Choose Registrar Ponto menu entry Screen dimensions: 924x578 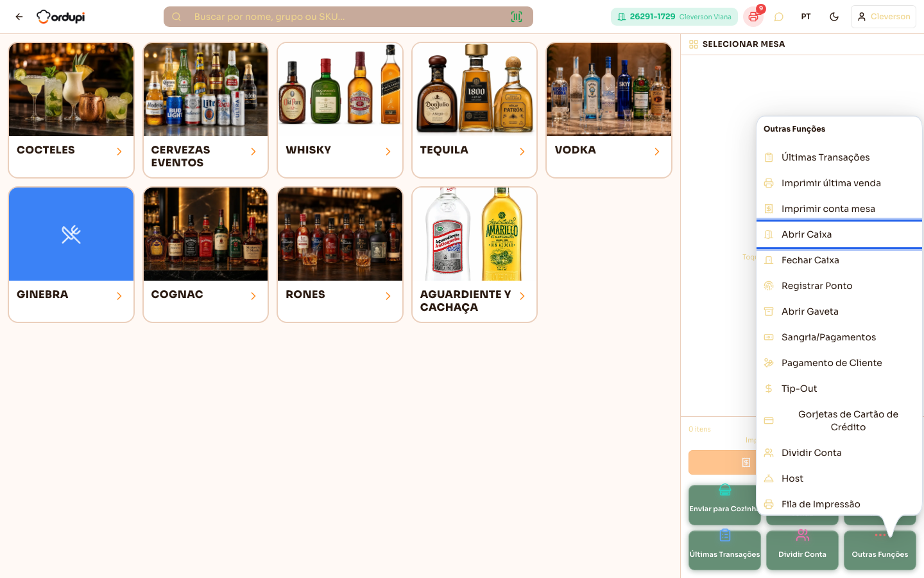839,286
